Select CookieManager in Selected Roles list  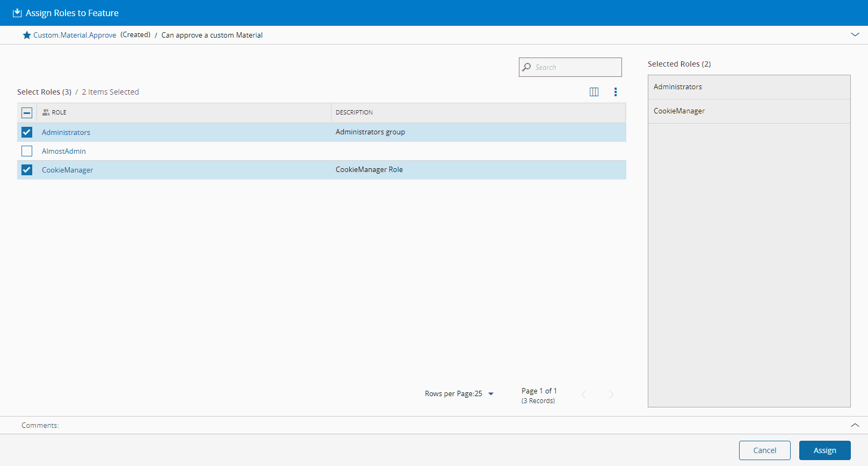(679, 111)
